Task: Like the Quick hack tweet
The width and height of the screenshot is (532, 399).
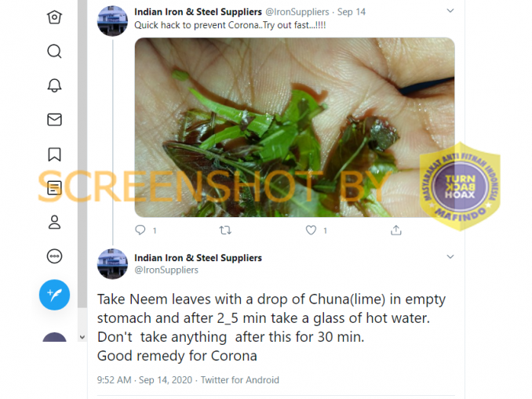Action: point(311,230)
